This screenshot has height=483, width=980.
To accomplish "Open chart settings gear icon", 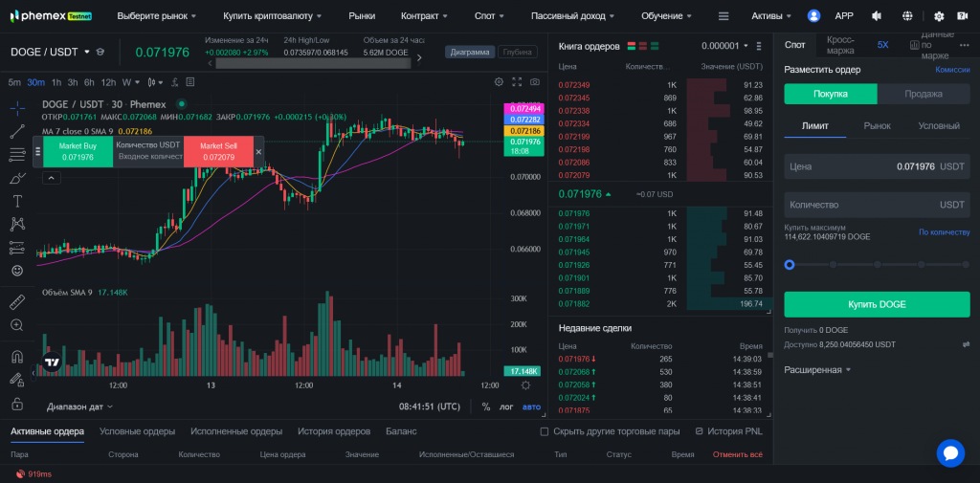I will [498, 82].
